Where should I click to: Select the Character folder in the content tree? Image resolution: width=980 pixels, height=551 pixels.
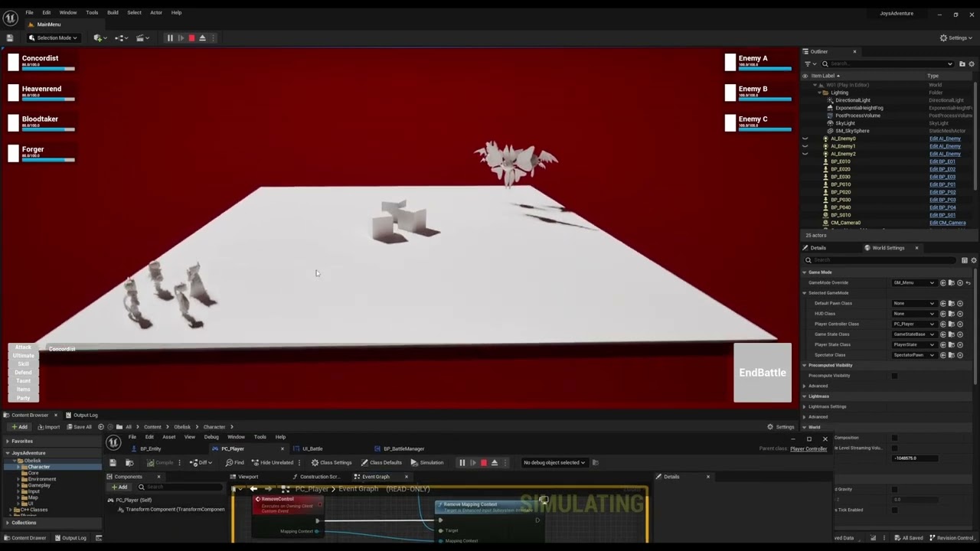click(38, 467)
